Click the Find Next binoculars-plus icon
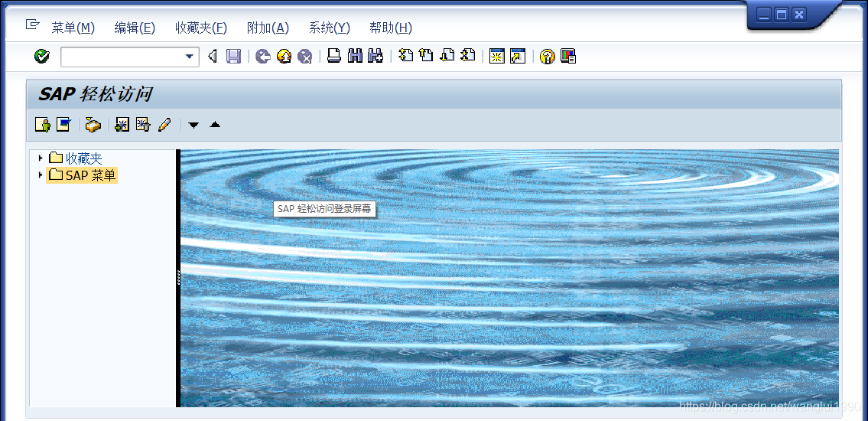The image size is (868, 421). click(375, 56)
